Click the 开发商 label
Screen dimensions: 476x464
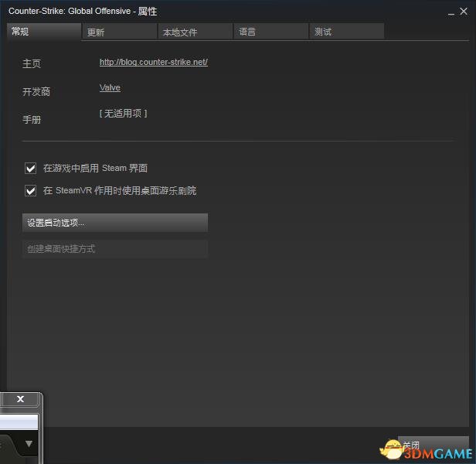point(36,91)
